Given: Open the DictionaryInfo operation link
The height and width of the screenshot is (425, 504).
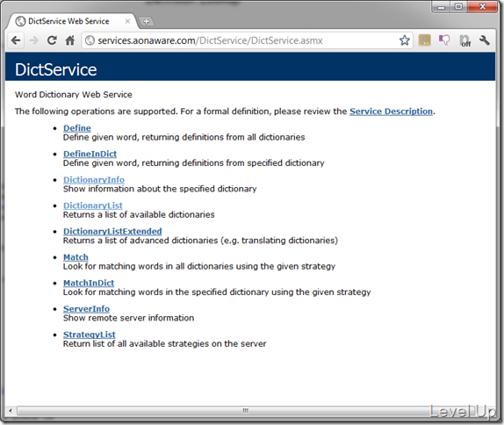Looking at the screenshot, I should point(94,180).
